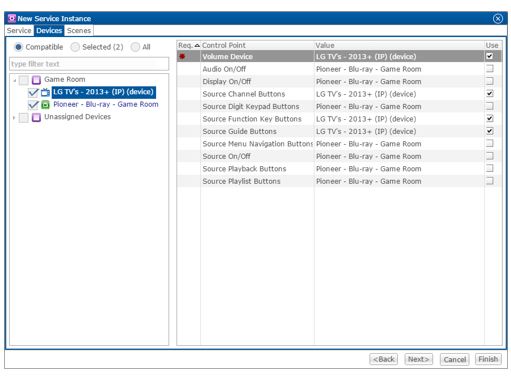This screenshot has height=377, width=511.
Task: Click the Cancel button
Action: point(454,359)
